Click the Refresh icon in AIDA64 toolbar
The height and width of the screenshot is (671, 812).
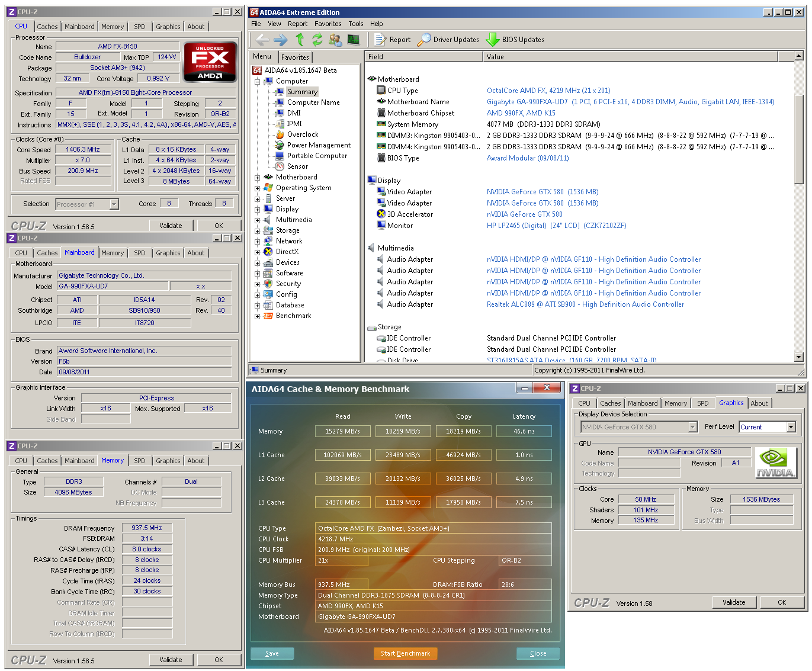pos(317,40)
